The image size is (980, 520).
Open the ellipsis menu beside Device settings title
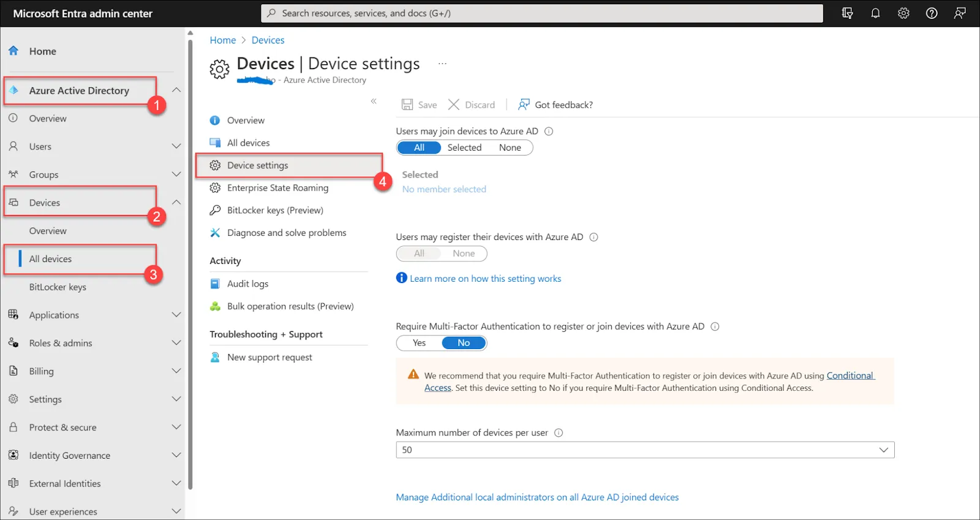coord(442,64)
